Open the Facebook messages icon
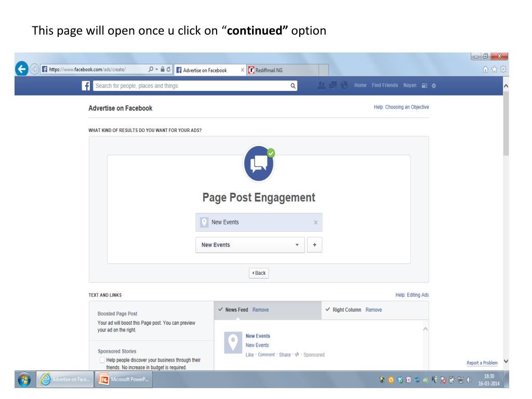The width and height of the screenshot is (532, 399). coord(333,86)
